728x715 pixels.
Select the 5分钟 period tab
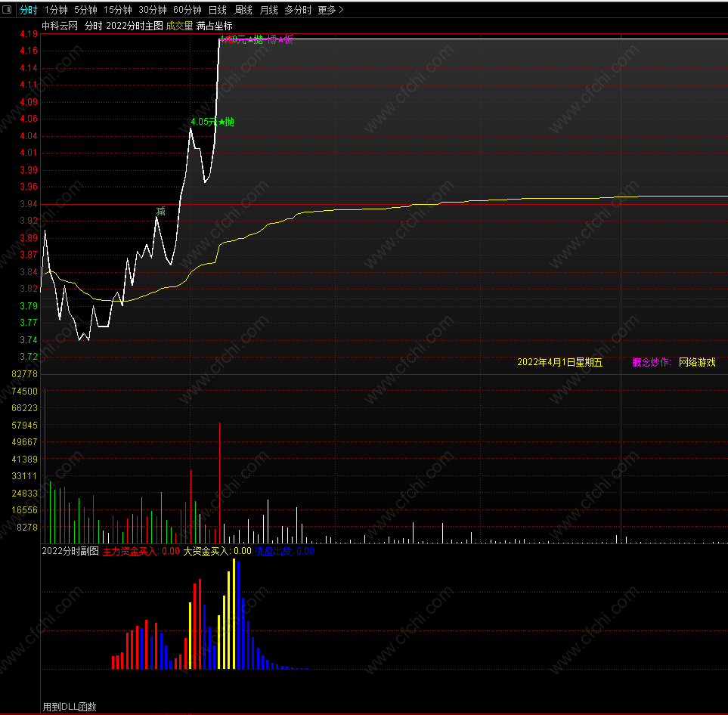pos(86,10)
